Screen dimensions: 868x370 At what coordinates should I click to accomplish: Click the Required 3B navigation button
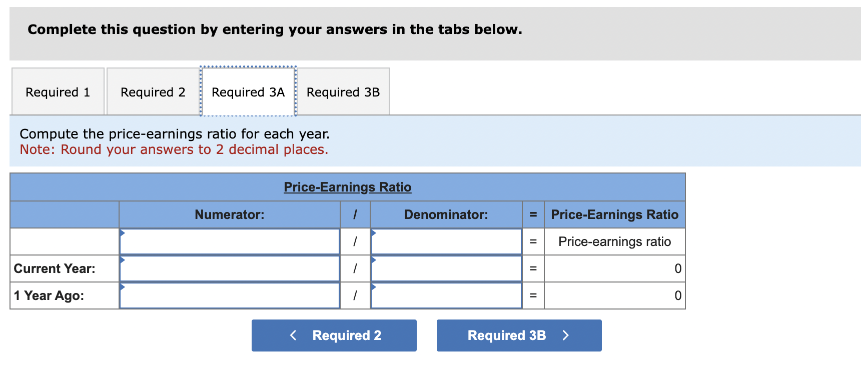point(519,335)
